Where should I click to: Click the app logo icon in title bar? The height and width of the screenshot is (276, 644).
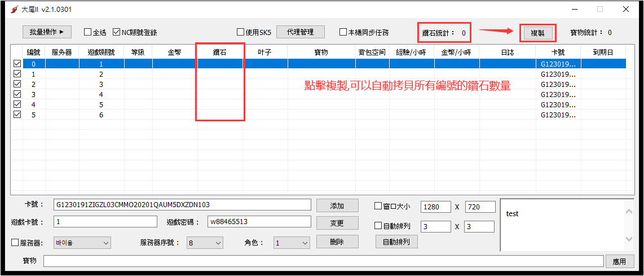14,10
